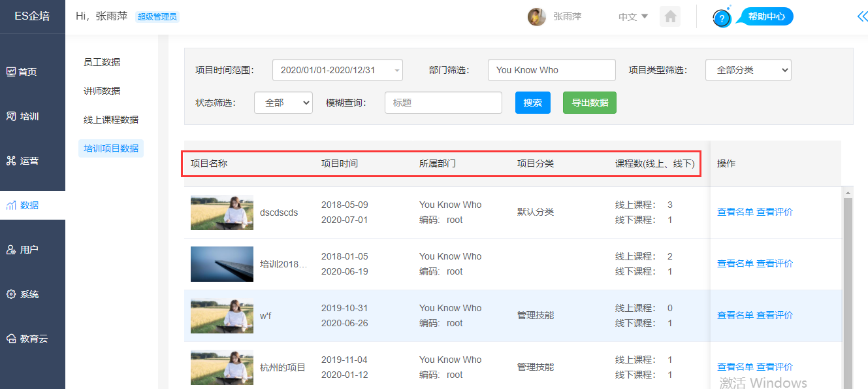Click 查看评价 for dscdscds project
The image size is (868, 389).
(x=775, y=212)
